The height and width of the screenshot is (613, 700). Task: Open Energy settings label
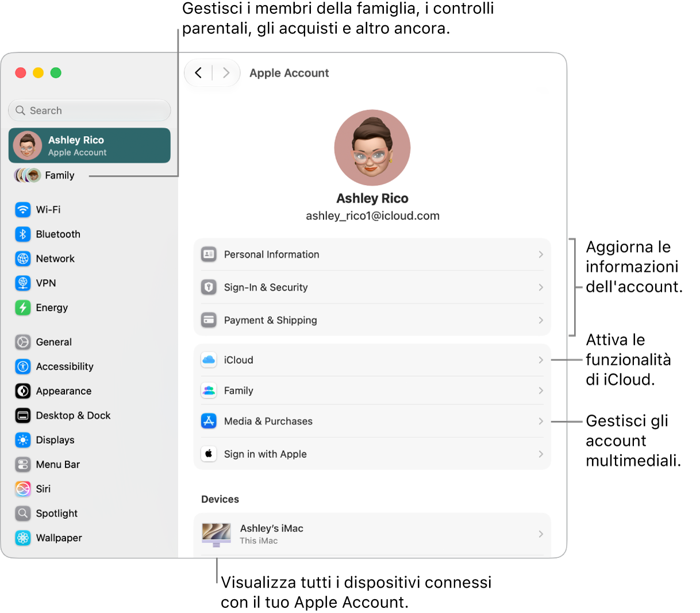tap(52, 308)
